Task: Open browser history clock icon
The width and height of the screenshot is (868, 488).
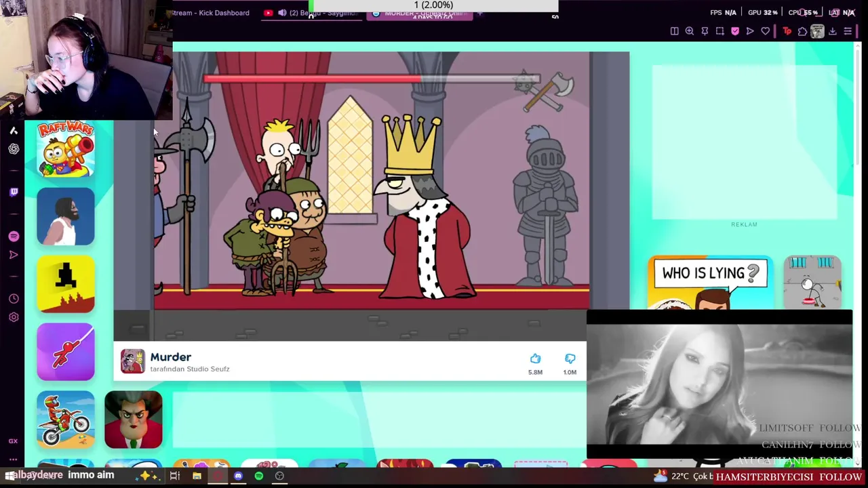Action: click(x=14, y=298)
